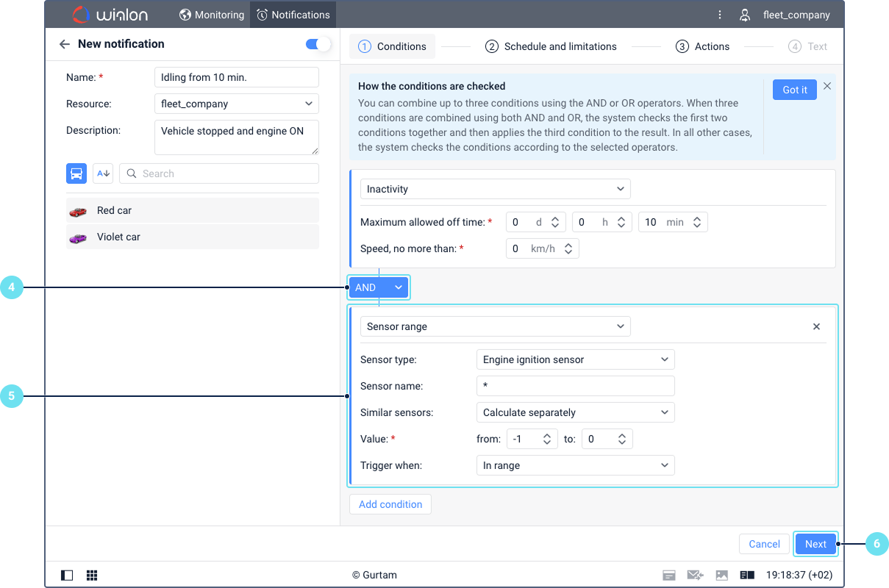The image size is (889, 588).
Task: Open the Sensor type dropdown
Action: [x=575, y=359]
